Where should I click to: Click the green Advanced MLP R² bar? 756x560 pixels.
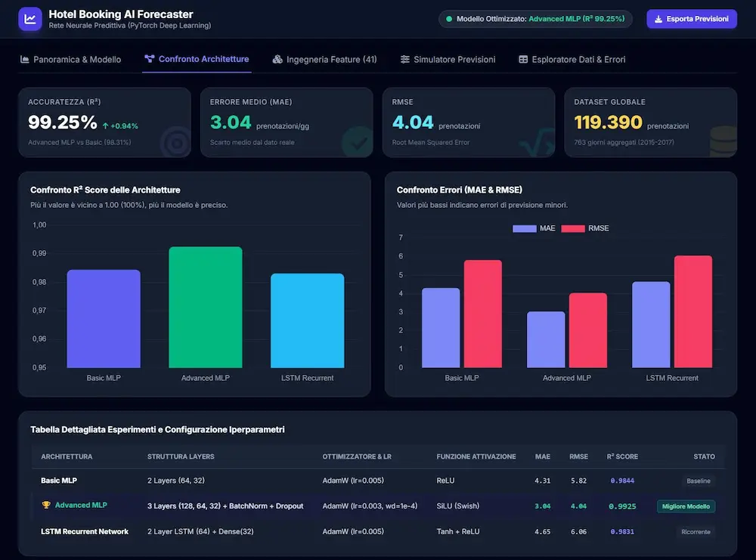(206, 307)
